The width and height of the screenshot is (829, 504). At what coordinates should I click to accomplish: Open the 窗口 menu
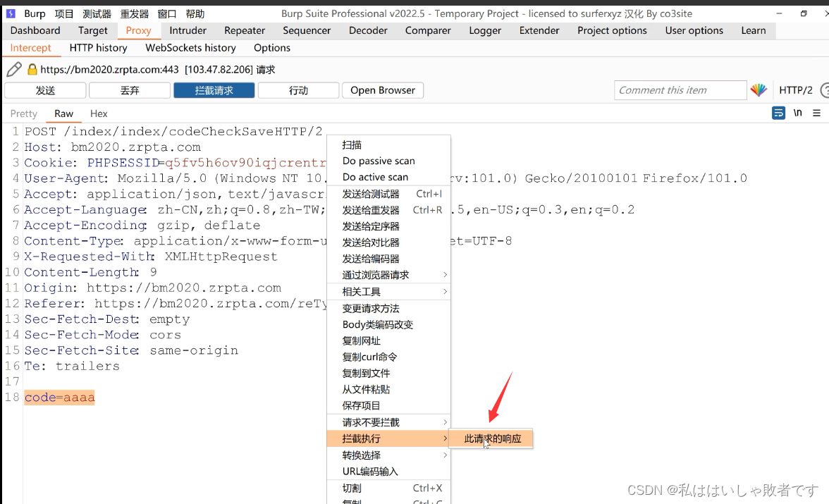click(x=166, y=14)
